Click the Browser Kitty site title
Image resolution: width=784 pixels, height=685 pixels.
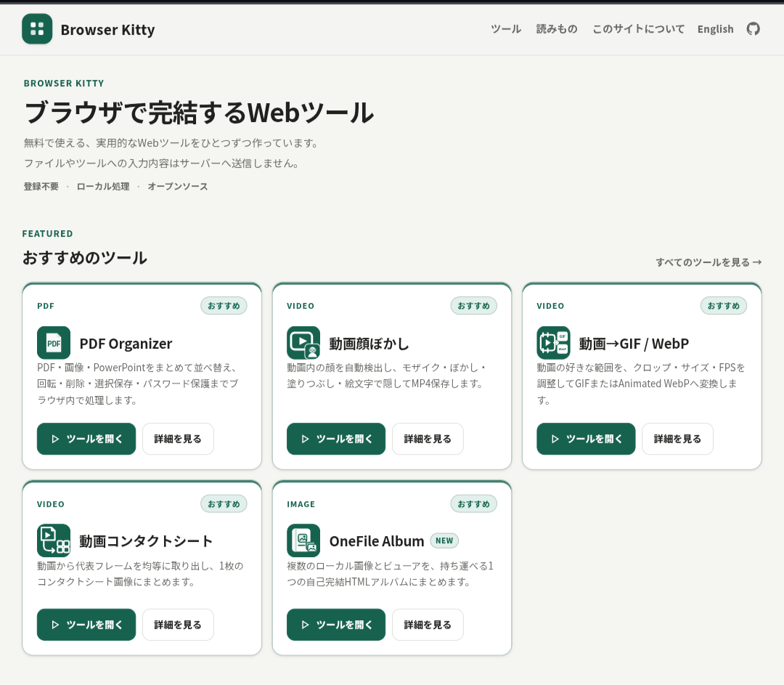(107, 30)
